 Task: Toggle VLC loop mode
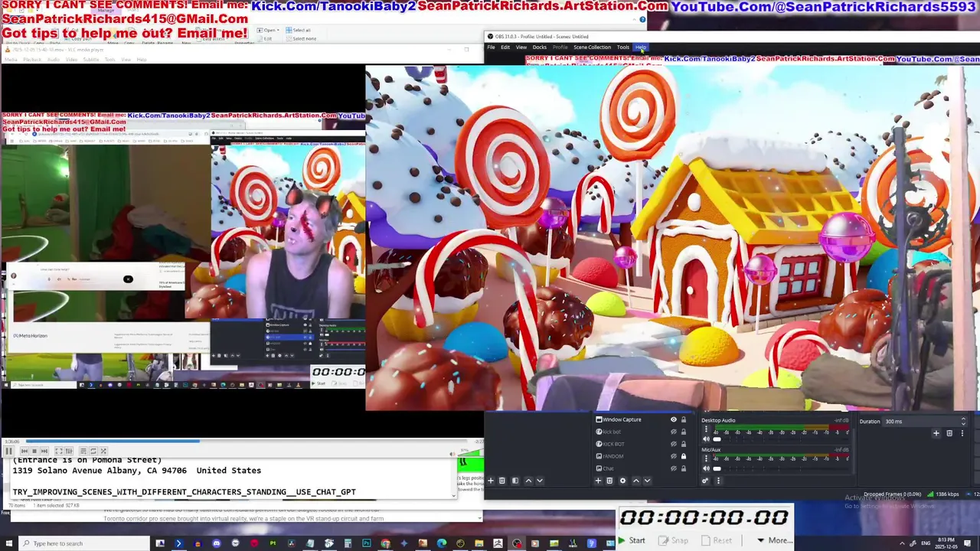click(93, 451)
